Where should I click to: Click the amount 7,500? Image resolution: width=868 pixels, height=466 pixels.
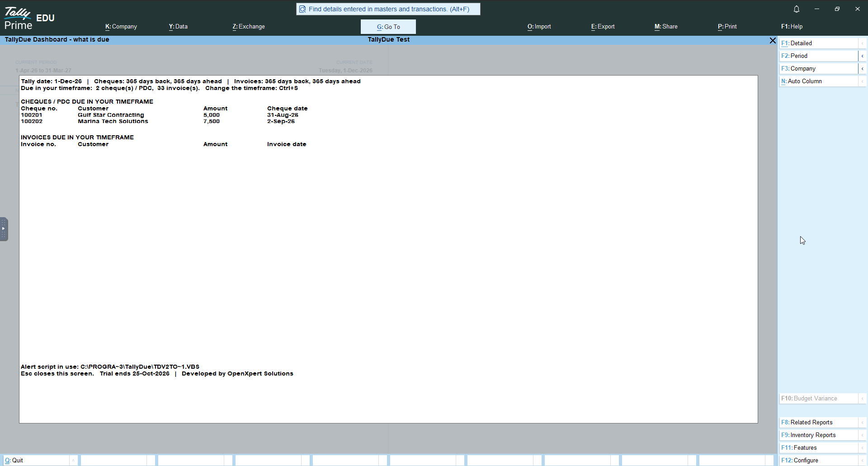pos(212,121)
